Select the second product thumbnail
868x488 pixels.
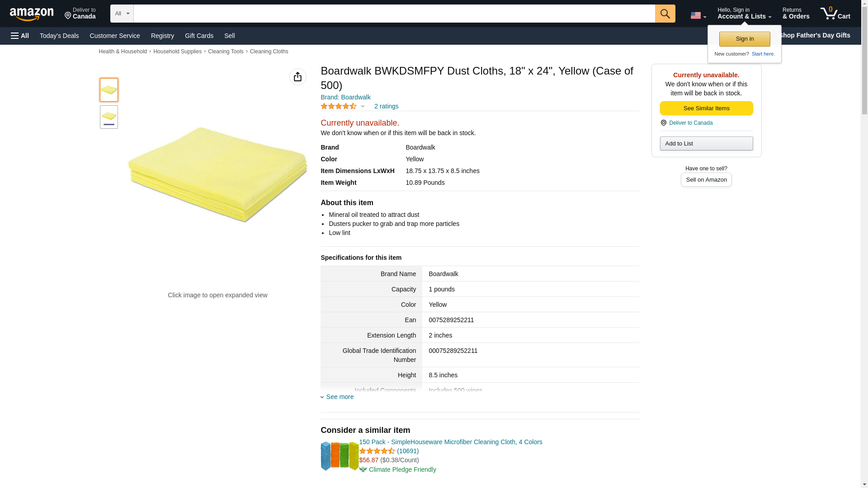(109, 117)
